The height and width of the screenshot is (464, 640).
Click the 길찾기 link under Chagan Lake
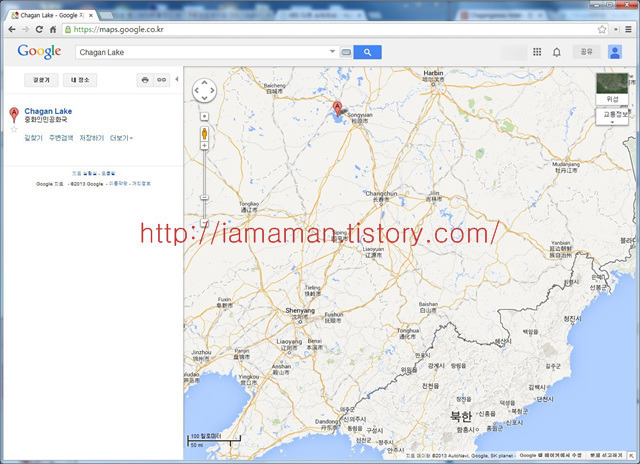point(33,138)
